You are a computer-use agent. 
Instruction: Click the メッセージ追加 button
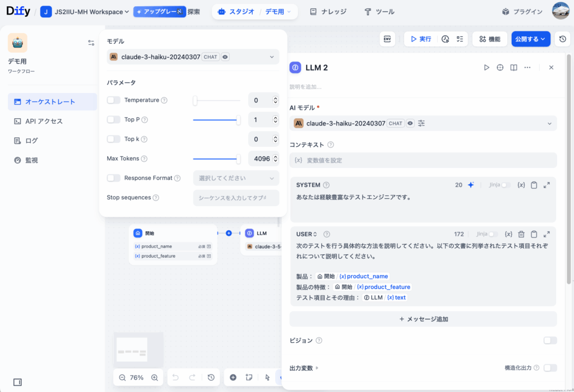(x=423, y=319)
